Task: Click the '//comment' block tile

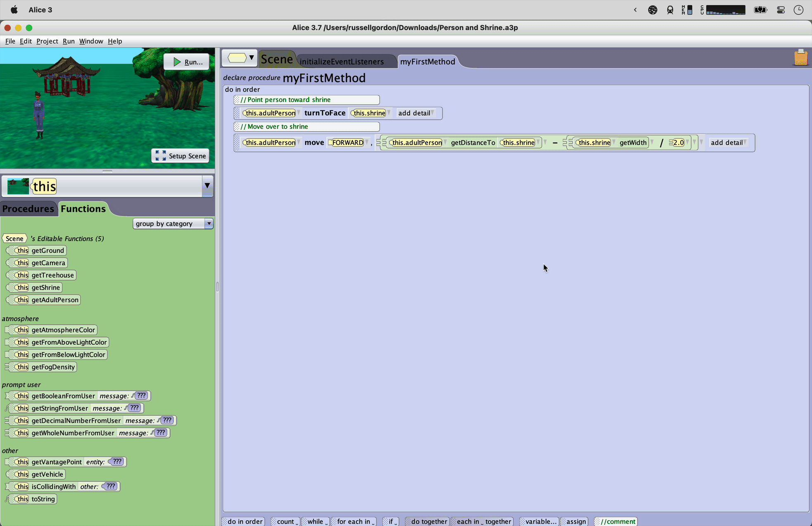Action: coord(616,521)
